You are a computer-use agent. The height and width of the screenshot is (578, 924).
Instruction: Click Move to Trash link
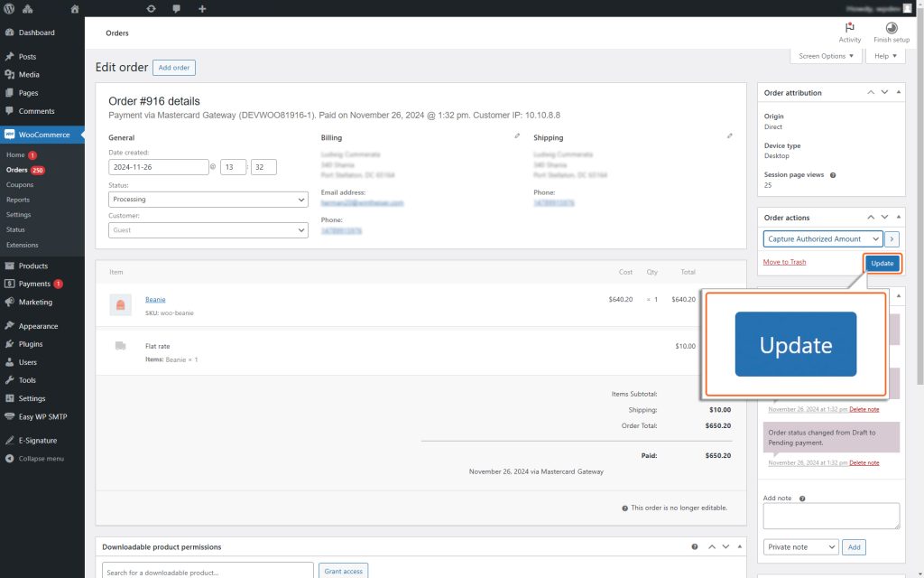coord(784,262)
